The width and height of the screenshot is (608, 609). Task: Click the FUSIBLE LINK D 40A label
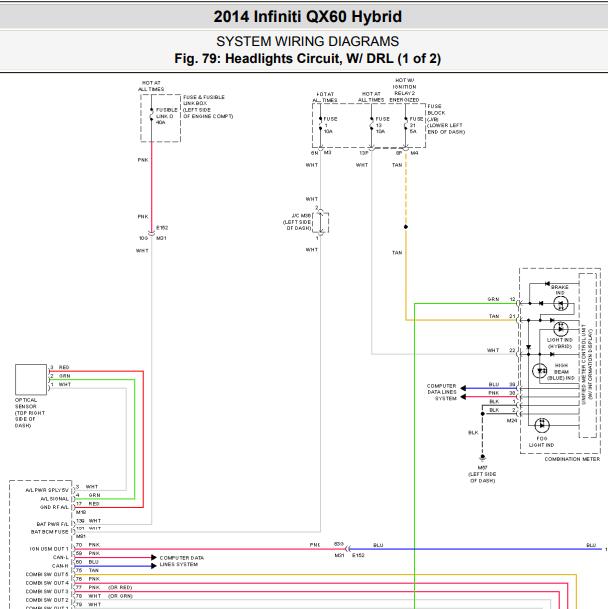(167, 116)
